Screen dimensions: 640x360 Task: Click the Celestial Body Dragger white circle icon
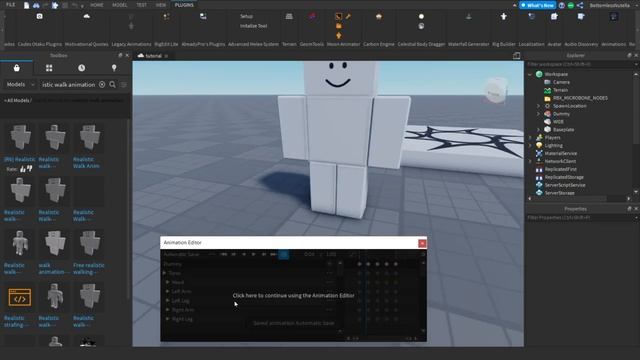421,16
